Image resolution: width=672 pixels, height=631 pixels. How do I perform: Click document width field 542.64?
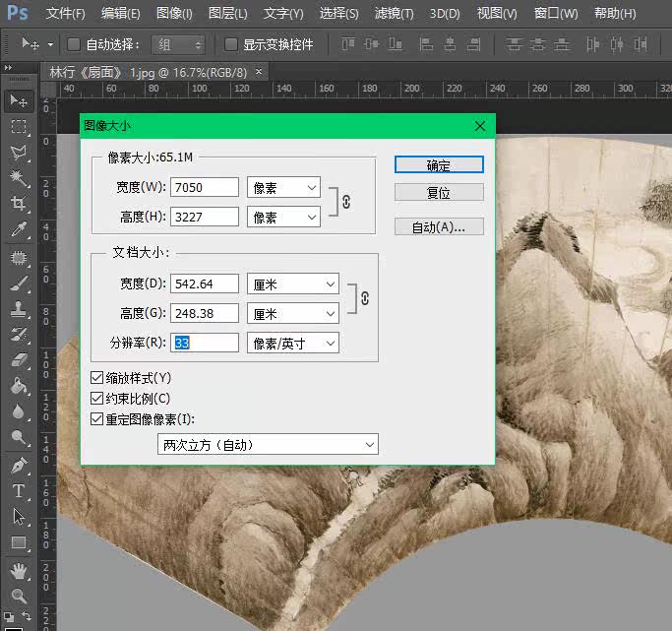point(205,284)
